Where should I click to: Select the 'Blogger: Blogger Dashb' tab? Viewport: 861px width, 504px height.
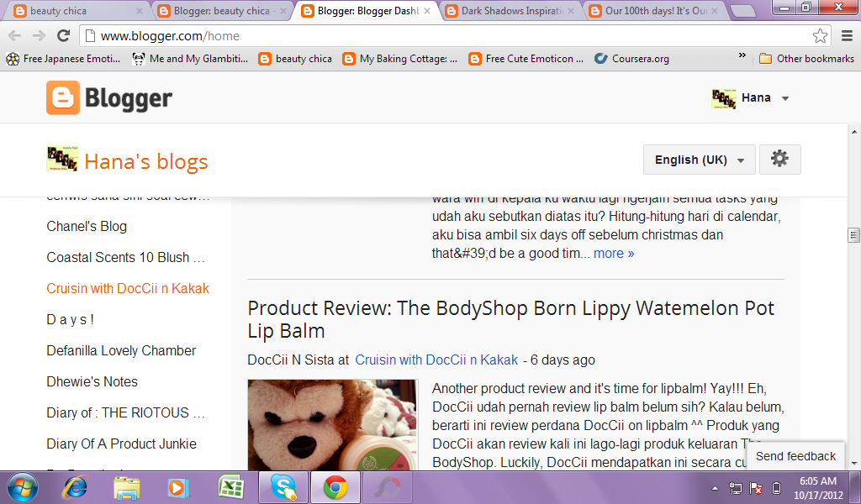point(365,11)
